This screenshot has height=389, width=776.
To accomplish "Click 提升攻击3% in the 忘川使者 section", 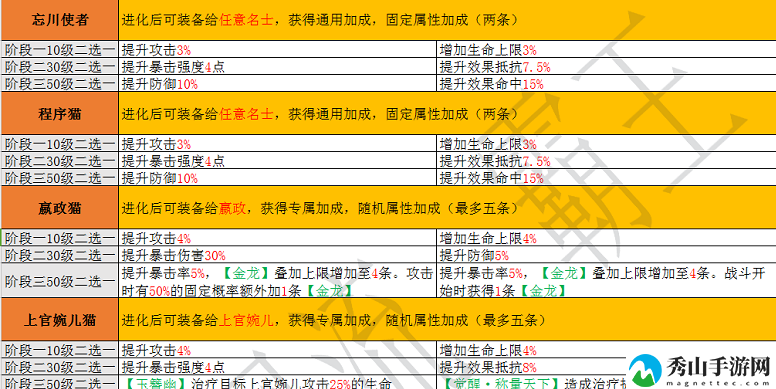I will [278, 50].
